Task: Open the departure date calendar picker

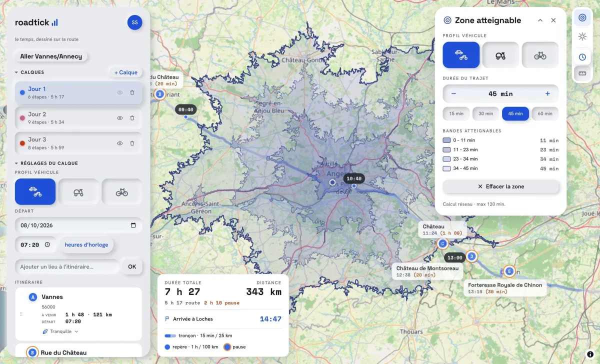Action: click(133, 225)
